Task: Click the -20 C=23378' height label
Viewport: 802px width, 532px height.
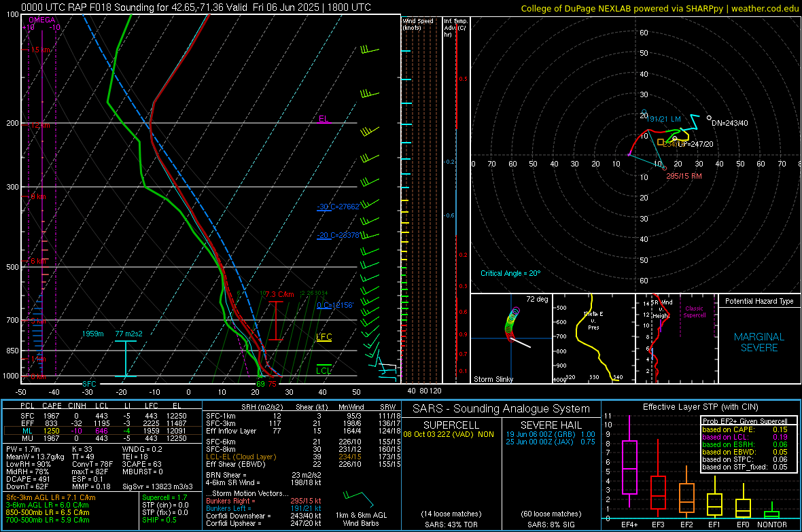Action: (x=338, y=235)
